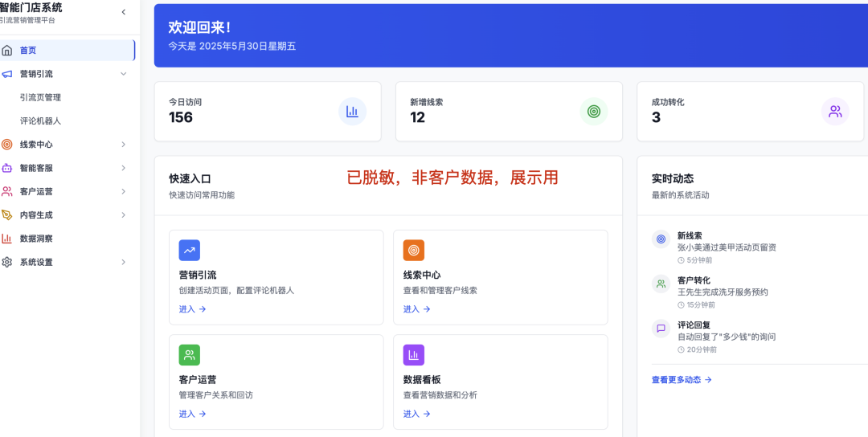Click the bar chart icon in 今日访问 card
Image resolution: width=868 pixels, height=437 pixels.
(x=353, y=111)
